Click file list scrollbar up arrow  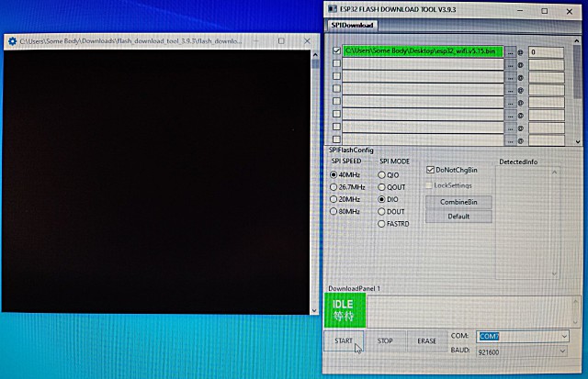pos(577,40)
